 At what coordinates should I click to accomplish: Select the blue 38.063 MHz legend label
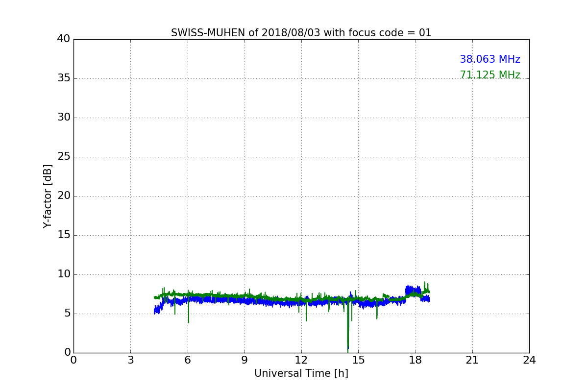click(490, 59)
